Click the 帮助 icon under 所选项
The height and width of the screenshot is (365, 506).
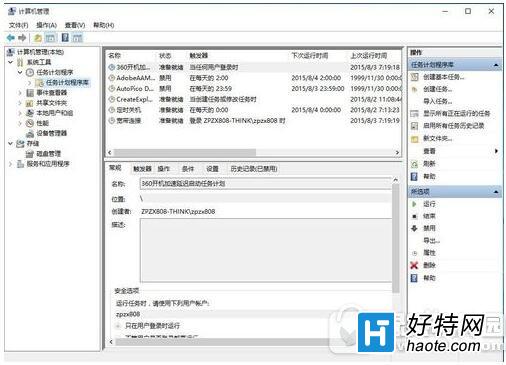(414, 278)
